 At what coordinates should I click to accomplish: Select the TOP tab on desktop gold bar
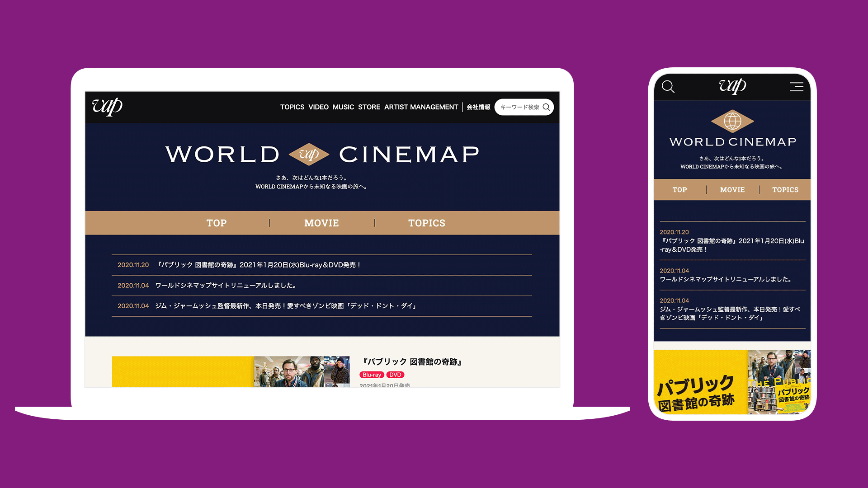217,223
